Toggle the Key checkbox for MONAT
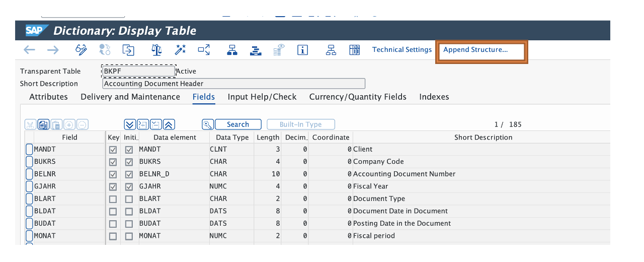The image size is (644, 262). pos(113,236)
